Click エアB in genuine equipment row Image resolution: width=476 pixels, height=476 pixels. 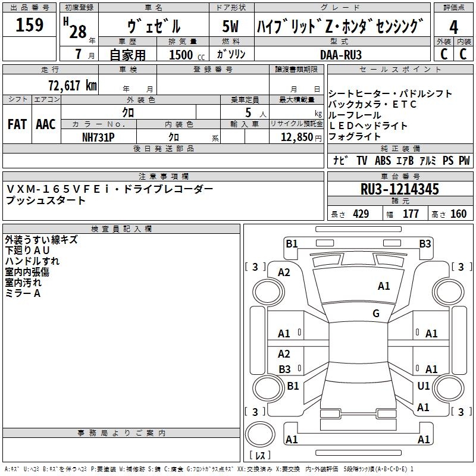[405, 160]
